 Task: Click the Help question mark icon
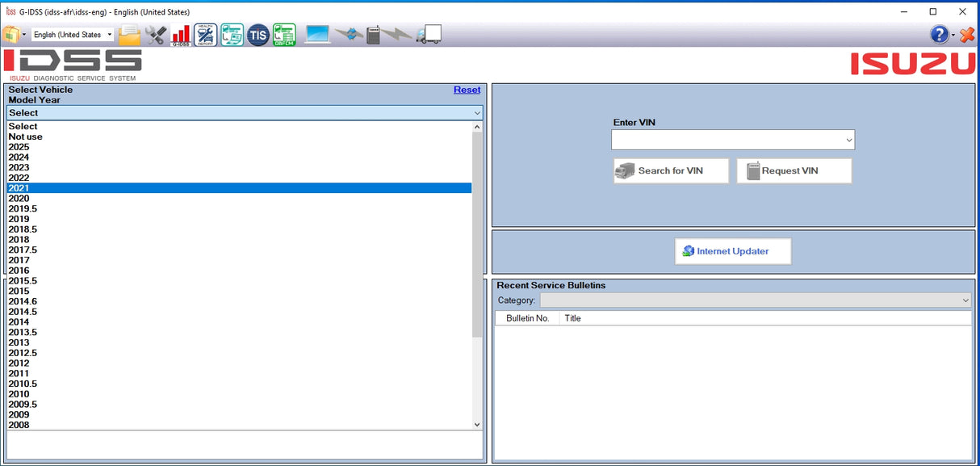tap(939, 34)
